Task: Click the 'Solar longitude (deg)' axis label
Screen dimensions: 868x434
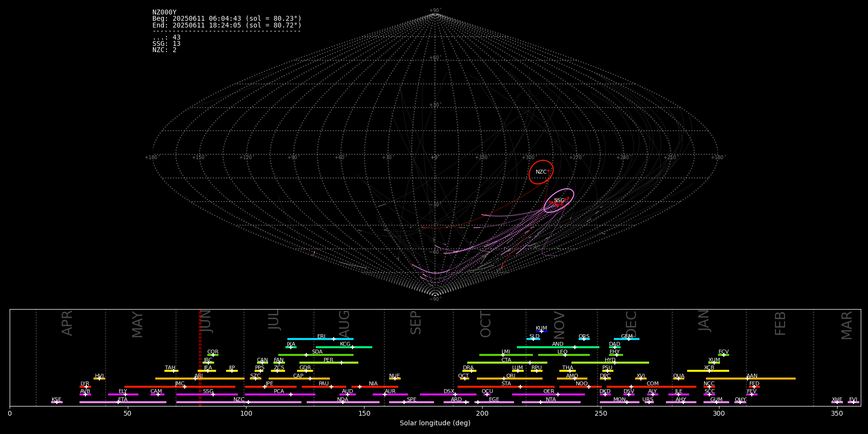Action: (x=435, y=423)
